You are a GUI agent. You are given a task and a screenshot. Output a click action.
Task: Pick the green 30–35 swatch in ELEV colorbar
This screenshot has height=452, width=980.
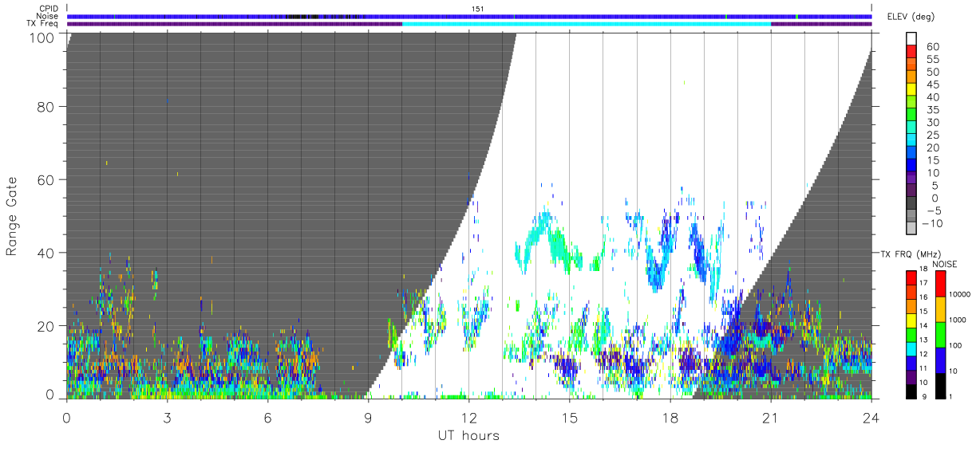pyautogui.click(x=912, y=116)
